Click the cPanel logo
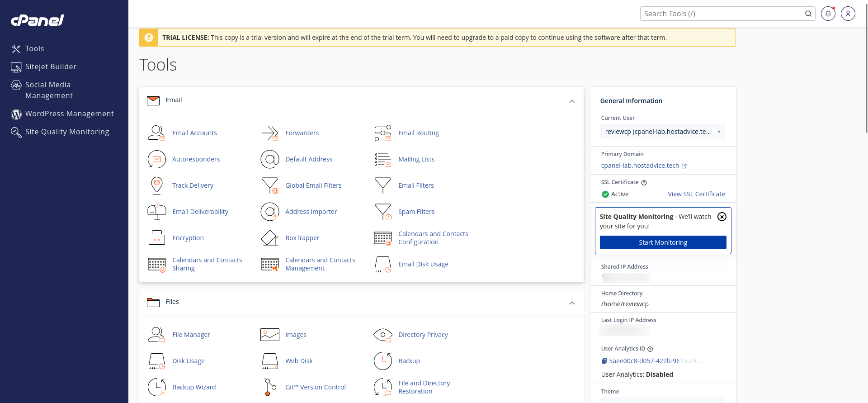Image resolution: width=868 pixels, height=403 pixels. tap(38, 20)
